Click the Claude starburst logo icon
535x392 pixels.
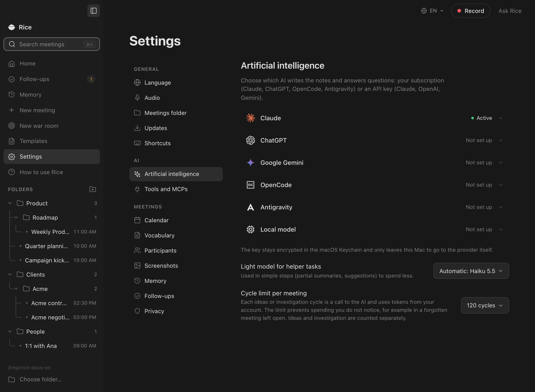pos(251,118)
